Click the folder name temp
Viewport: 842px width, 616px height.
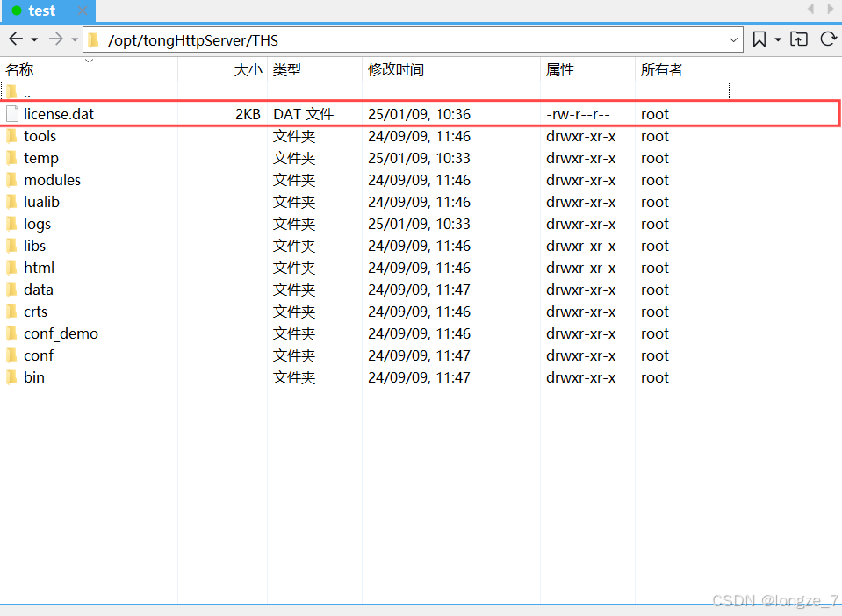click(41, 158)
